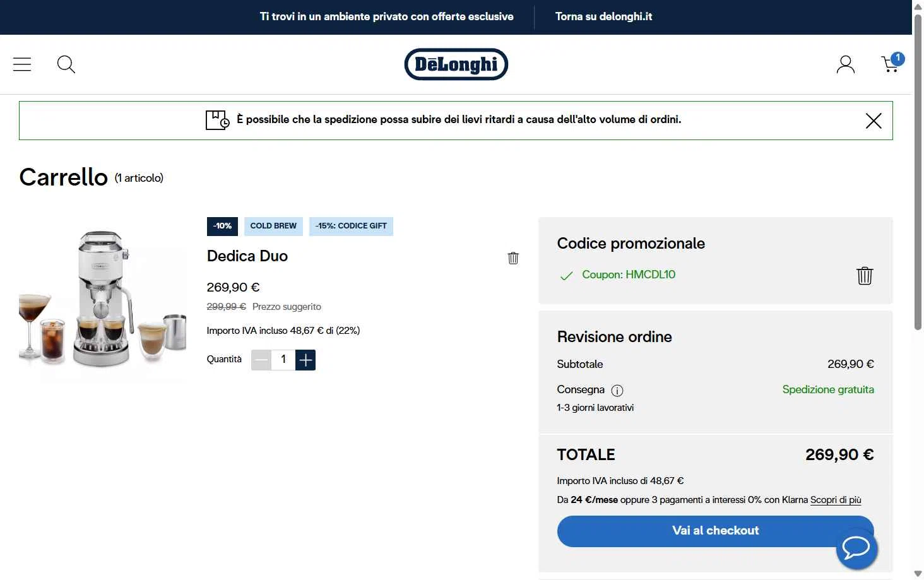Click the Coupon: HMCDL10 text
Screen dimensions: 924x580
(x=629, y=275)
